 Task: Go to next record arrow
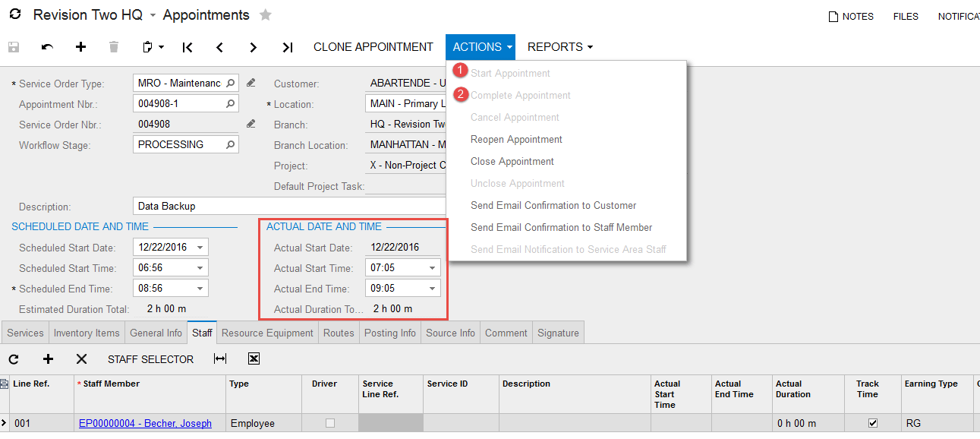[254, 47]
